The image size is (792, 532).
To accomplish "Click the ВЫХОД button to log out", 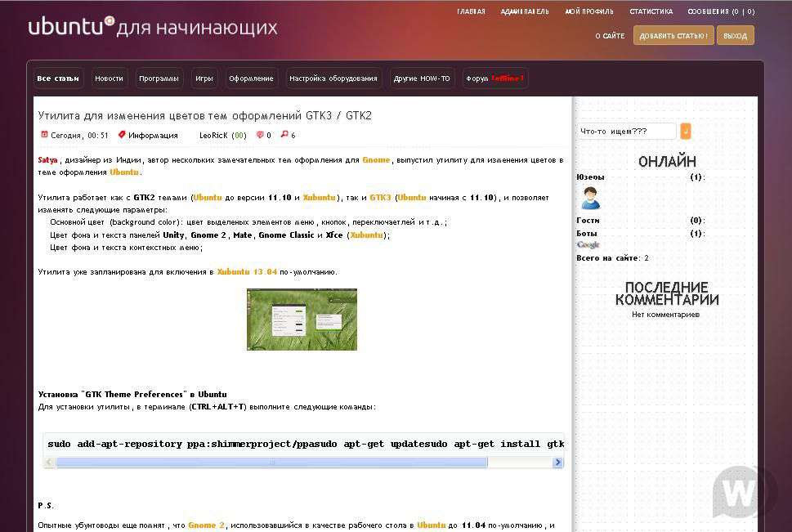I will [x=736, y=35].
